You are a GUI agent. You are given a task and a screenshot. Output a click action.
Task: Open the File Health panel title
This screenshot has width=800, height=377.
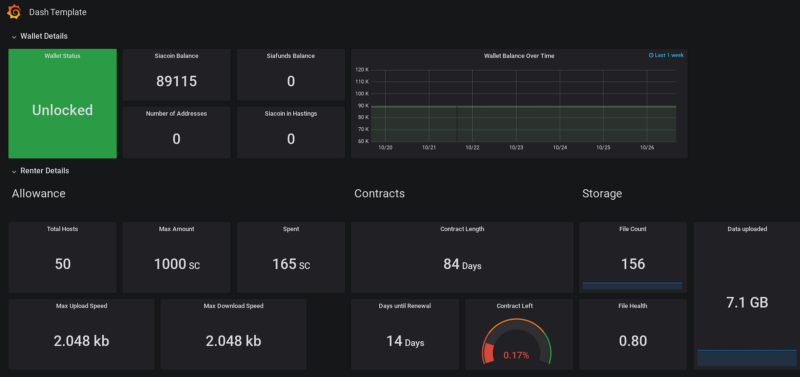pyautogui.click(x=633, y=306)
